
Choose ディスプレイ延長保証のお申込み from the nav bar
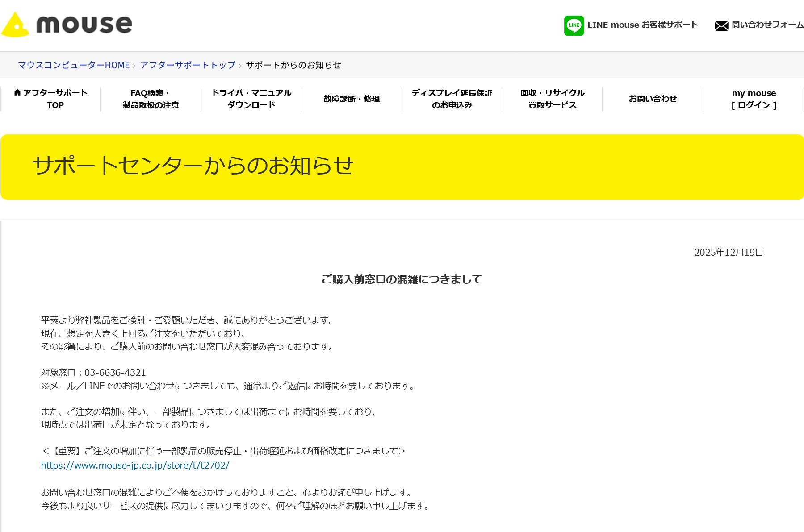pos(452,99)
